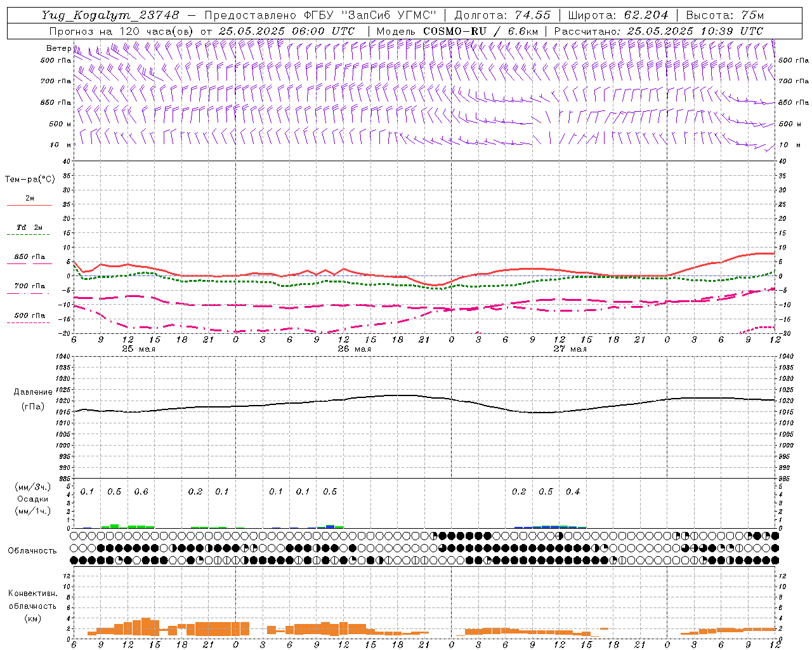Image resolution: width=812 pixels, height=650 pixels.
Task: Click the dashed Td 2м legend line
Action: pyautogui.click(x=28, y=234)
